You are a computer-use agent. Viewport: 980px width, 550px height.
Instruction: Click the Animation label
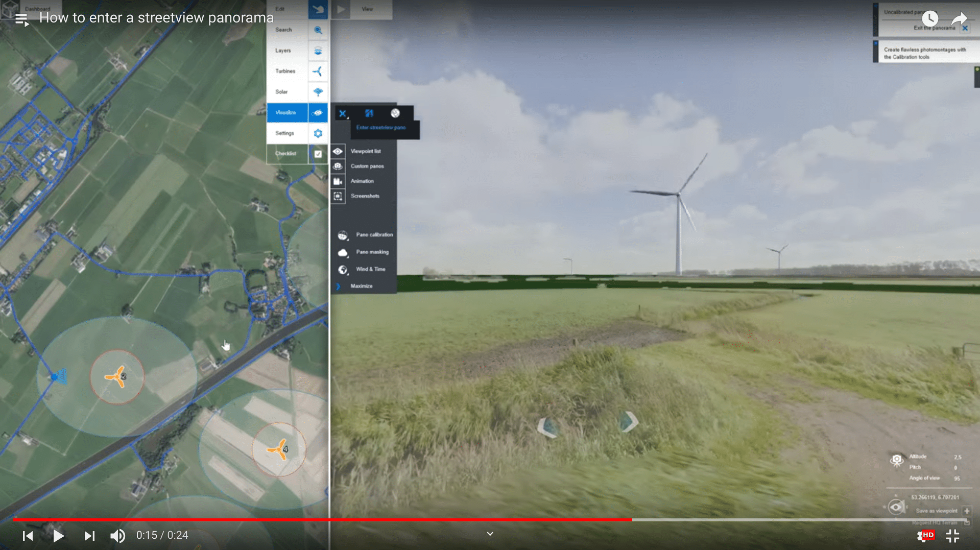[x=362, y=181]
